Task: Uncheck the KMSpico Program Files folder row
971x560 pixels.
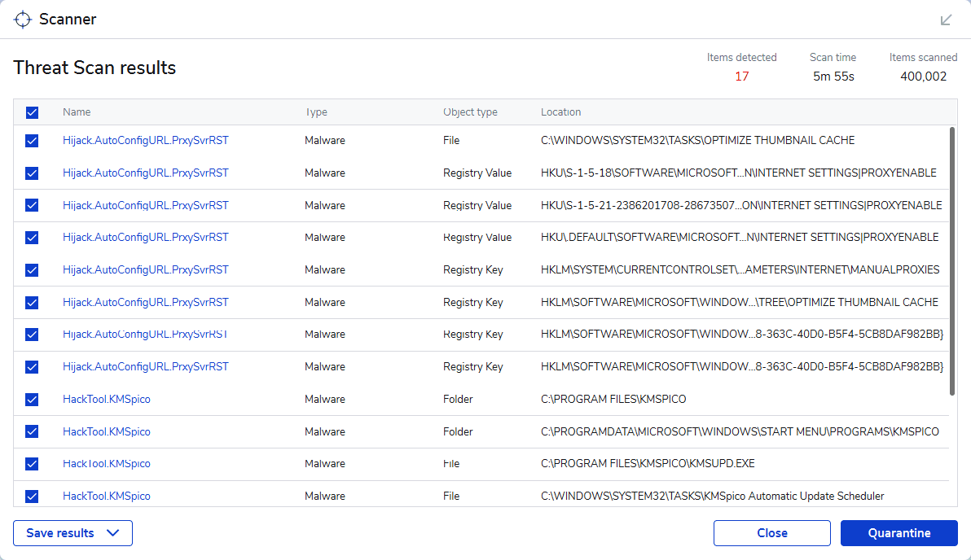Action: click(32, 399)
